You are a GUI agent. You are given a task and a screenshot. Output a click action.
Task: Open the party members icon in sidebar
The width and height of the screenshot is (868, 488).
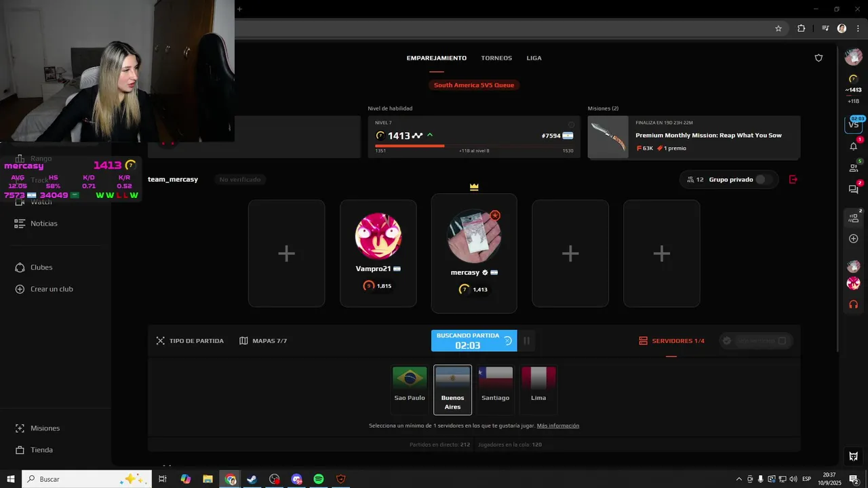pos(854,218)
